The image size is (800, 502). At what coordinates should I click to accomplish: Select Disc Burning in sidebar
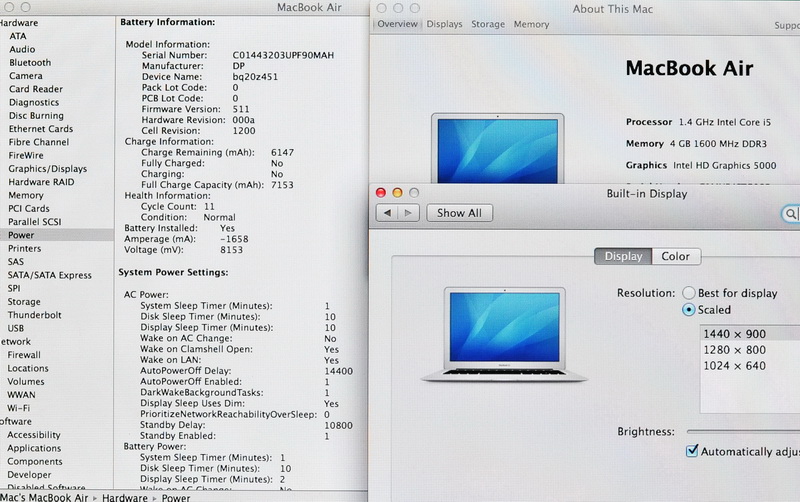click(x=36, y=115)
